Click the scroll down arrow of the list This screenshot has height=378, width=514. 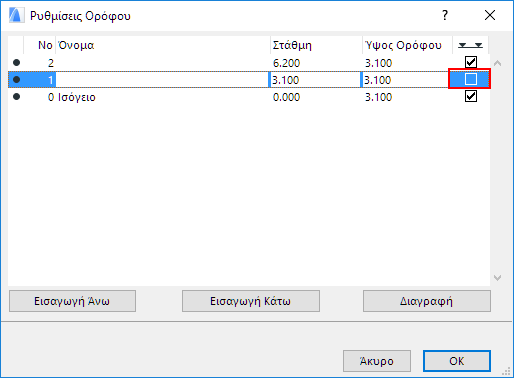tap(498, 278)
